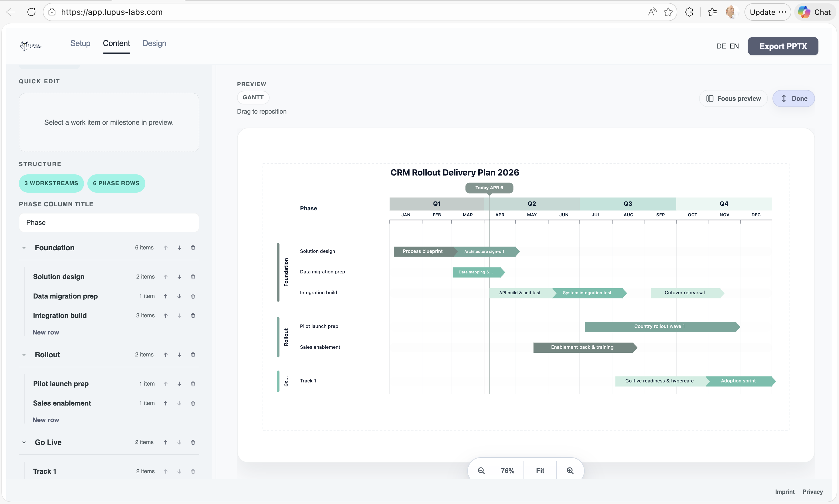Toggle immersive reader in the address bar
Image resolution: width=839 pixels, height=504 pixels.
click(x=652, y=12)
